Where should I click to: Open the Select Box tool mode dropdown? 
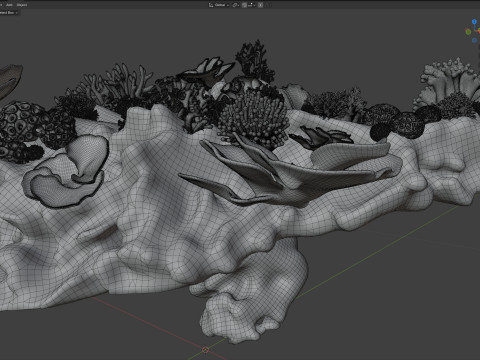9,13
